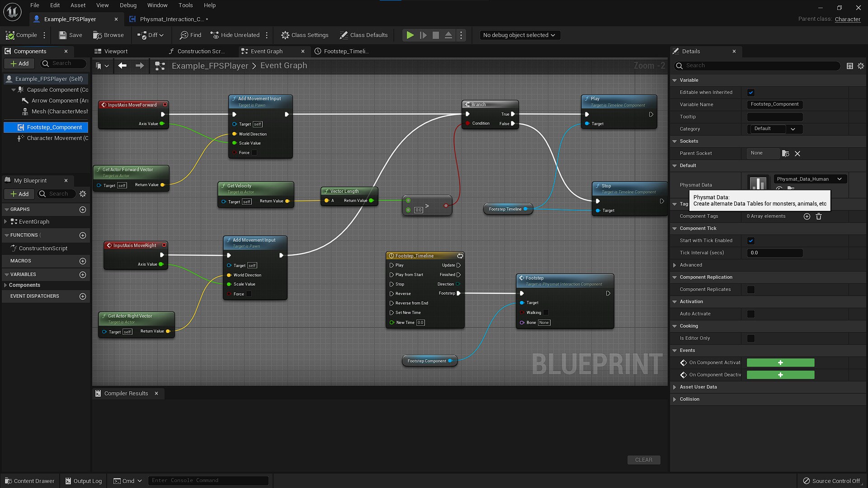Clear the Parent Socket with X icon
Image resolution: width=868 pixels, height=488 pixels.
point(797,154)
